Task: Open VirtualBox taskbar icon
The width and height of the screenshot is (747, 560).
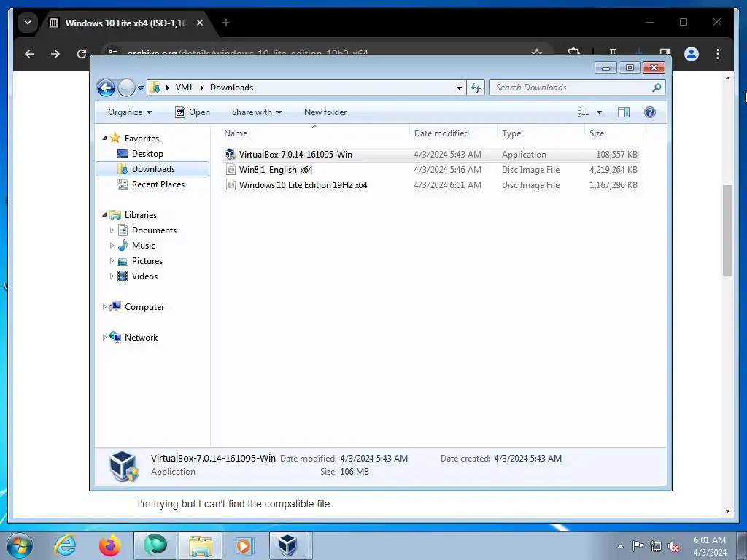Action: click(288, 545)
